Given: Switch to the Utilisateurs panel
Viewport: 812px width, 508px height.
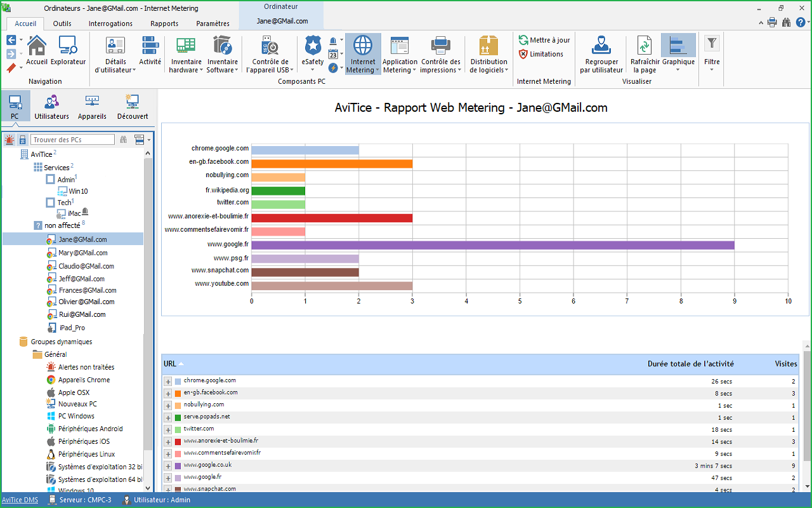Looking at the screenshot, I should pos(52,106).
